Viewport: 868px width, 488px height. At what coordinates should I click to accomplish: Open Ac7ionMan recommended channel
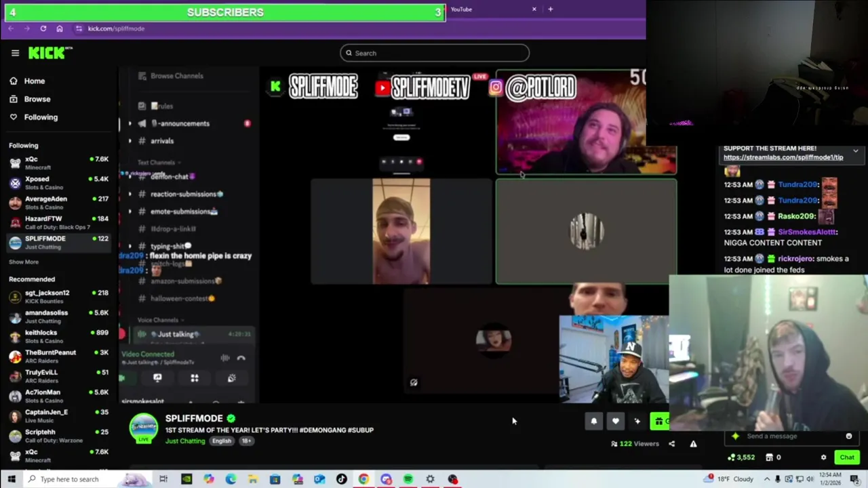click(58, 395)
